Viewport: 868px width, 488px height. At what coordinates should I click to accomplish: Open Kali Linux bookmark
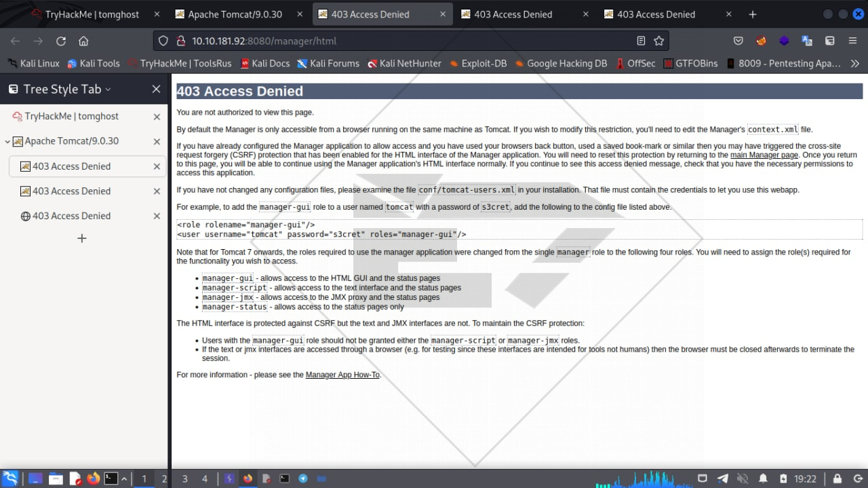pos(33,63)
